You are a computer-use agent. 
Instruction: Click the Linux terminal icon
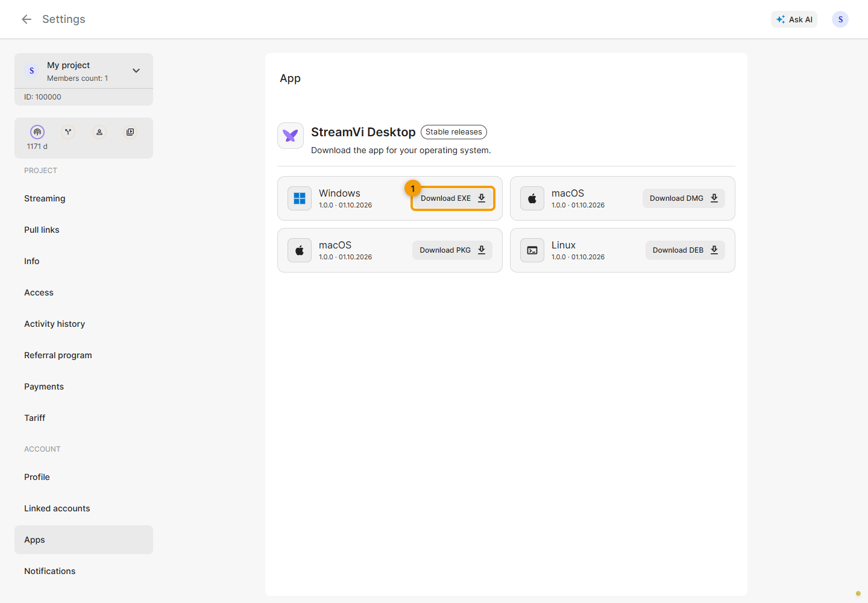[532, 250]
